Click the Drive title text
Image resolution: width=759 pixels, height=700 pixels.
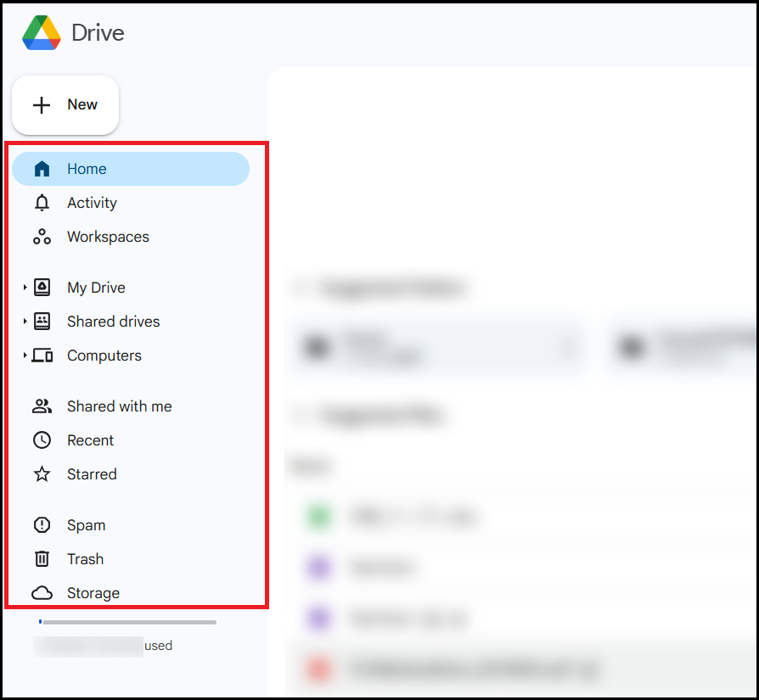click(98, 33)
